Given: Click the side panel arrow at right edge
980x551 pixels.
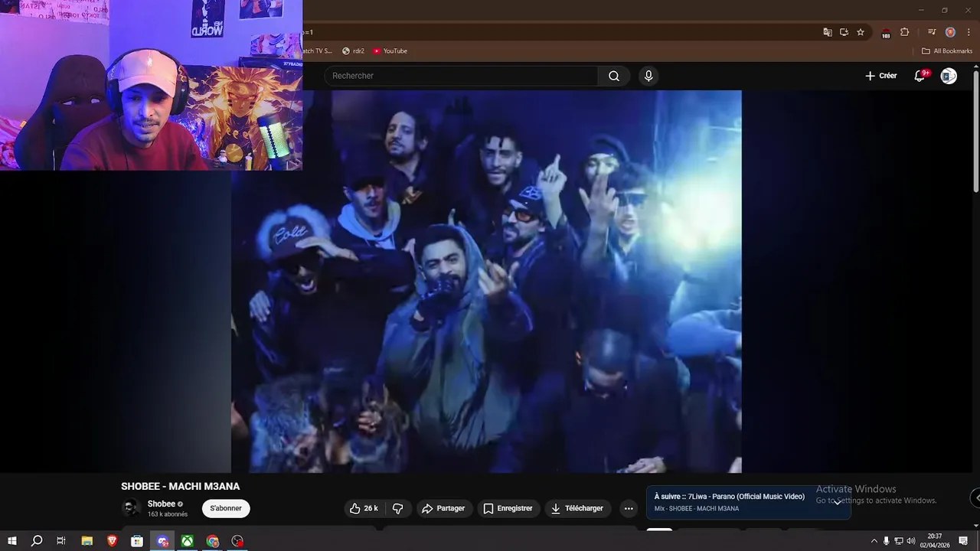Looking at the screenshot, I should point(976,497).
